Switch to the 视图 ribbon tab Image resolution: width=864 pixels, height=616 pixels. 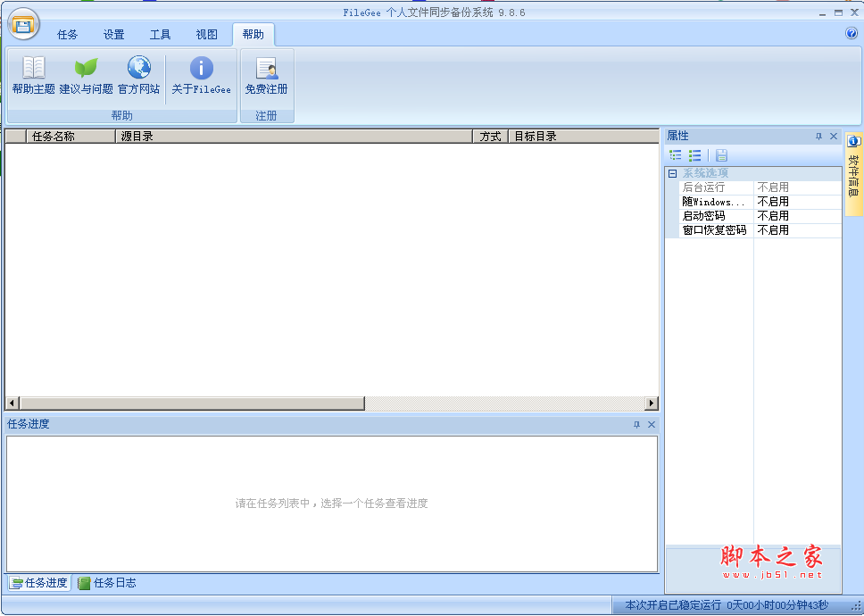click(x=207, y=35)
